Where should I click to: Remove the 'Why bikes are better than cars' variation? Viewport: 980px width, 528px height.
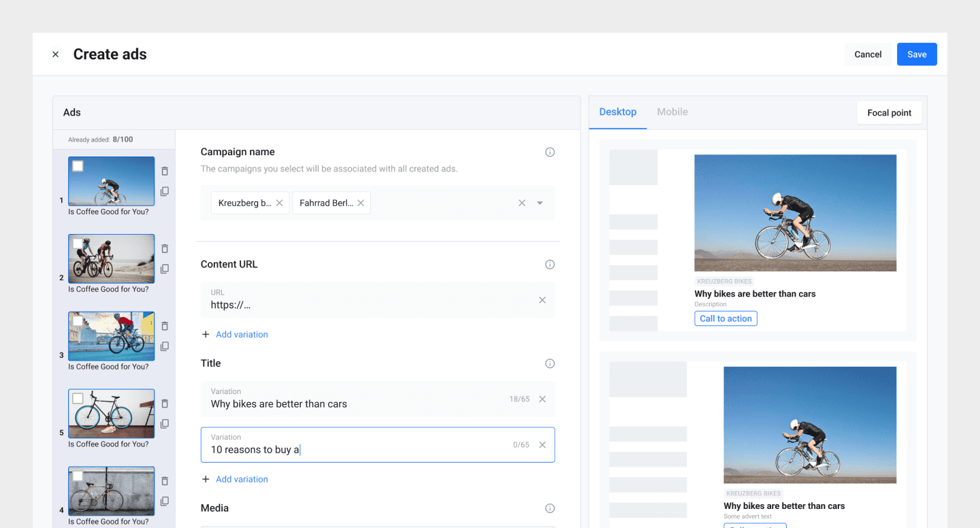click(x=542, y=399)
